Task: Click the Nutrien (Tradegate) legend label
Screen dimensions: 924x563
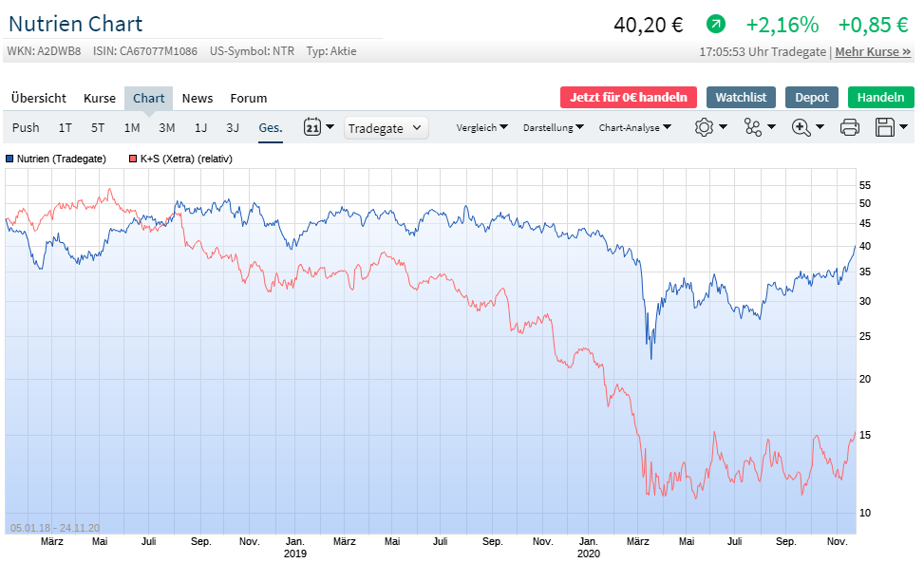Action: 62,159
